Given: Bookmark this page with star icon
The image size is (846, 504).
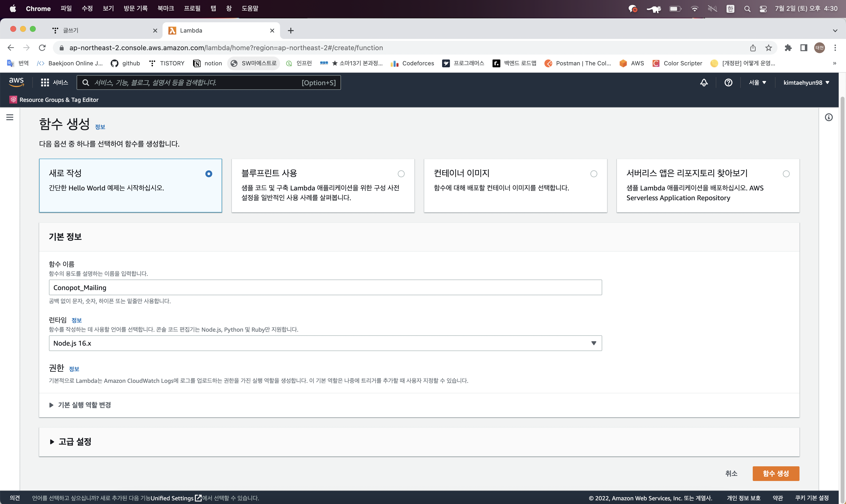Looking at the screenshot, I should (x=768, y=48).
